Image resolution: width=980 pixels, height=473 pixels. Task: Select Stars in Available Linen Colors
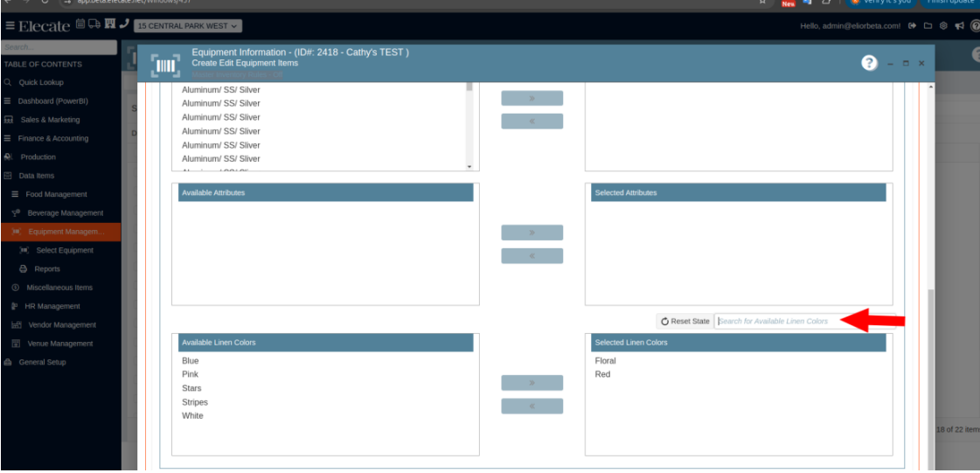191,388
